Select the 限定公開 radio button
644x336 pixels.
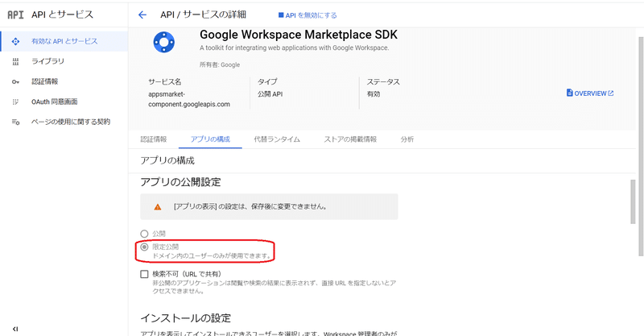click(144, 247)
